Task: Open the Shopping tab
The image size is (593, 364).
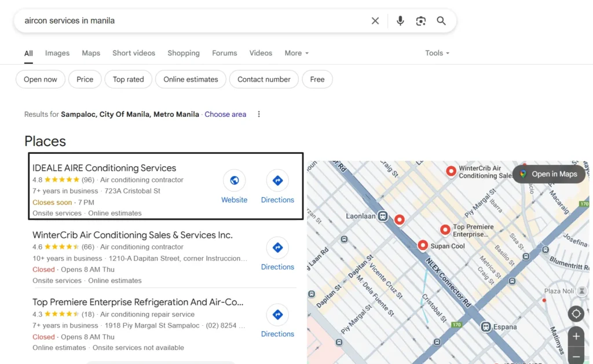Action: [x=184, y=53]
